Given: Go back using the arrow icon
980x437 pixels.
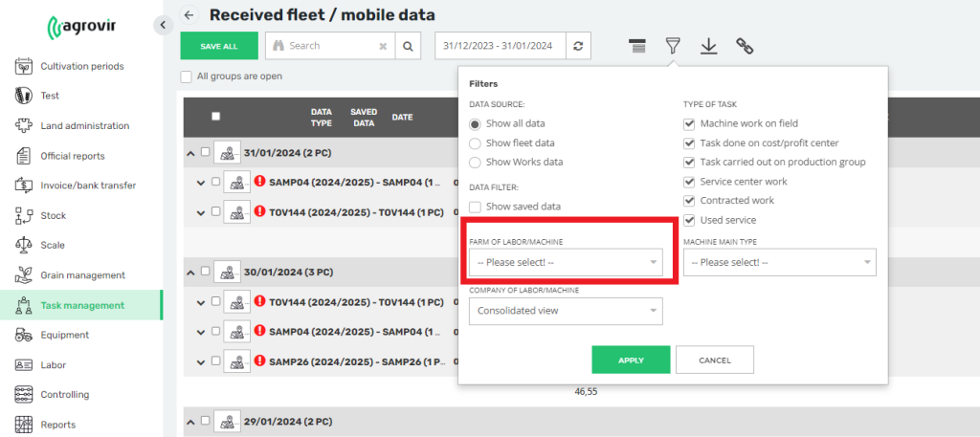Looking at the screenshot, I should (x=189, y=15).
